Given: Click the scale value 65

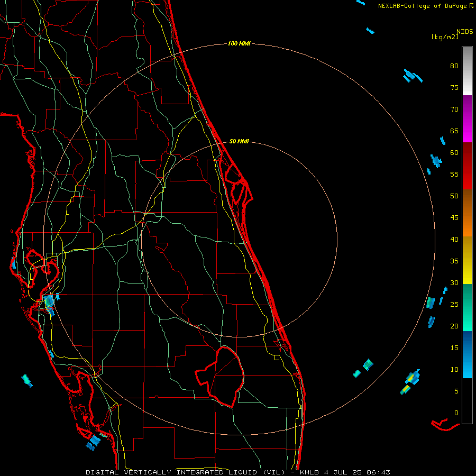Looking at the screenshot, I should point(454,131).
